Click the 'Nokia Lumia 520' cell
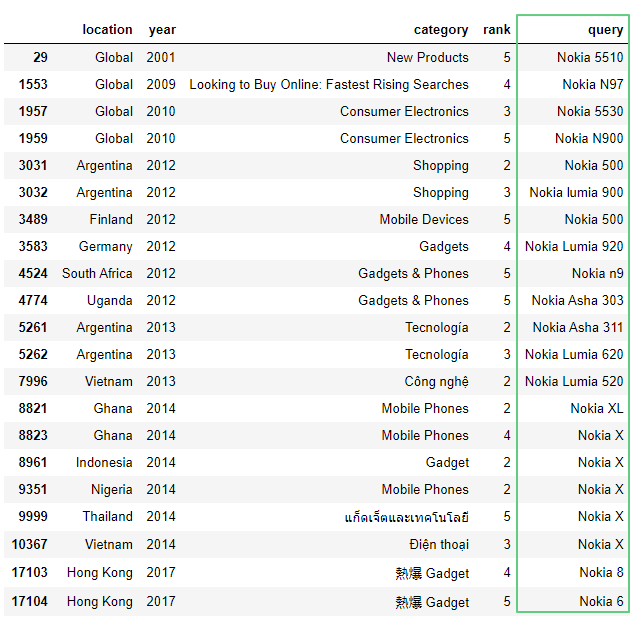 click(574, 381)
